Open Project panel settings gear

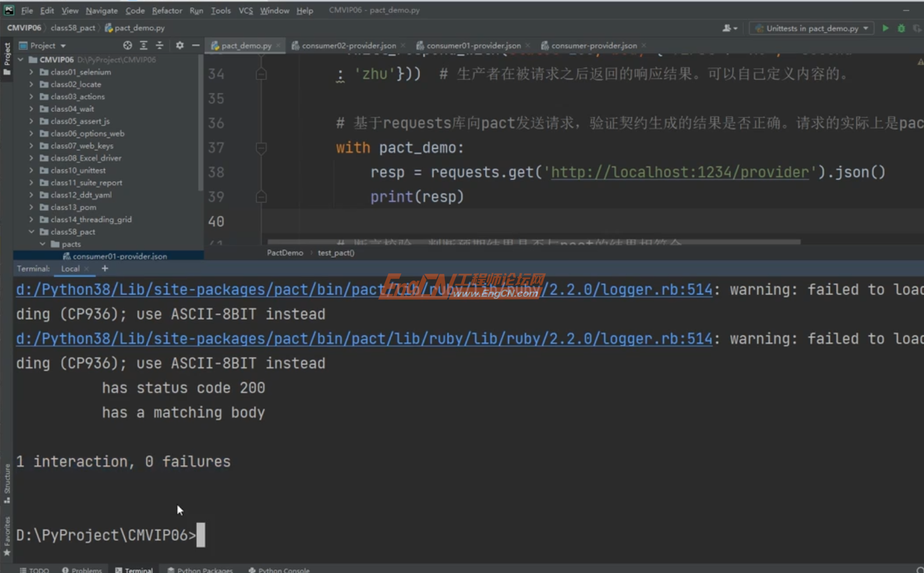tap(179, 45)
